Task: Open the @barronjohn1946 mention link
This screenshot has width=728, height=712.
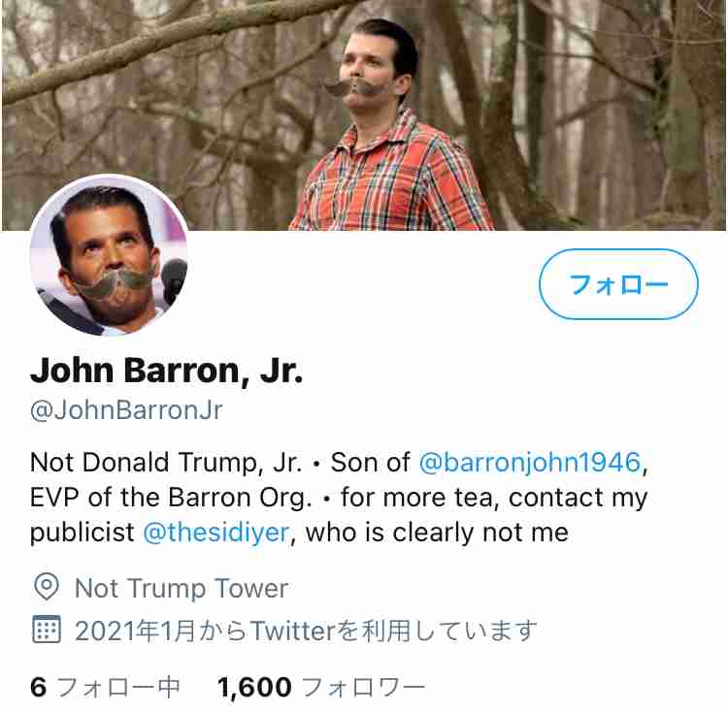Action: pyautogui.click(x=530, y=463)
